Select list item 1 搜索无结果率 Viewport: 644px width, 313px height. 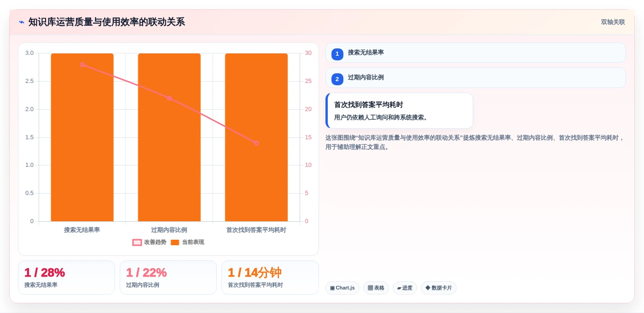476,53
